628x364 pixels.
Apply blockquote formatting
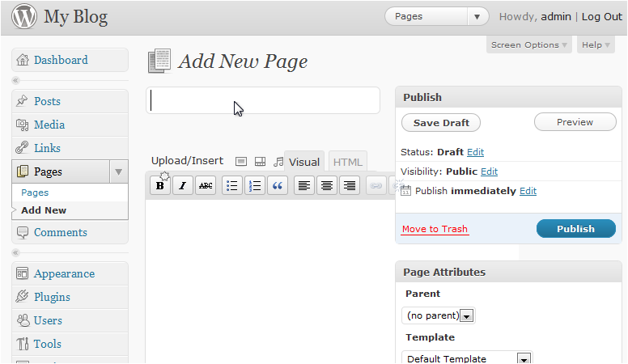(277, 185)
